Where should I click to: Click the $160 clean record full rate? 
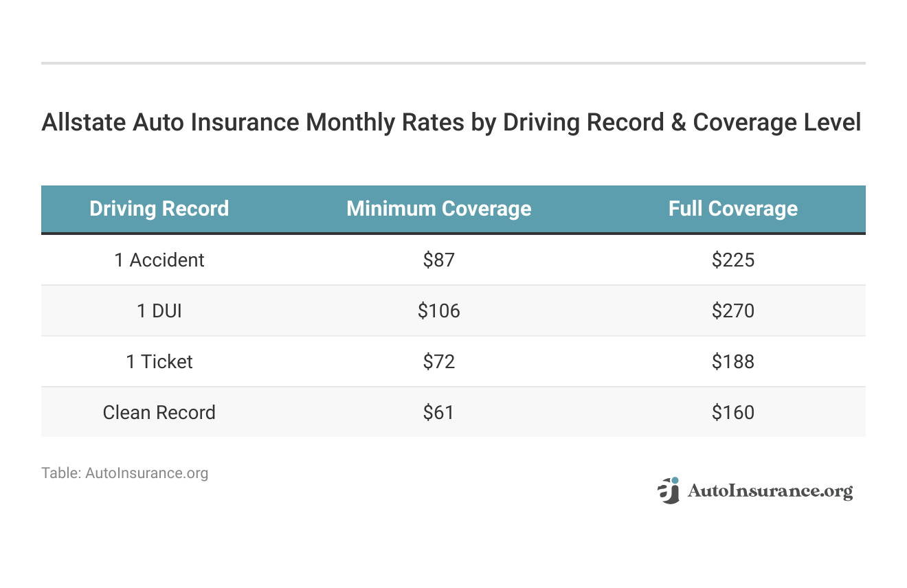tap(732, 412)
